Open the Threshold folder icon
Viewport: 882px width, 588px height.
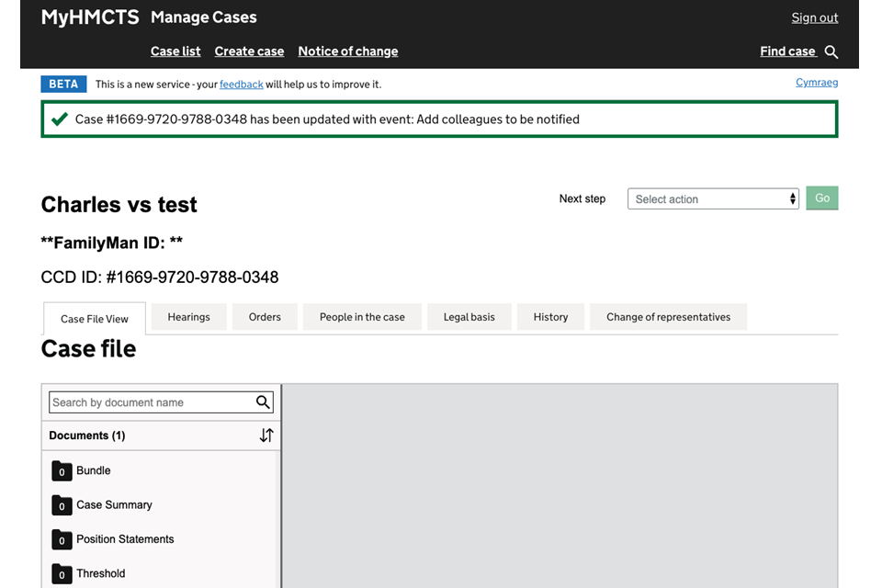coord(62,573)
